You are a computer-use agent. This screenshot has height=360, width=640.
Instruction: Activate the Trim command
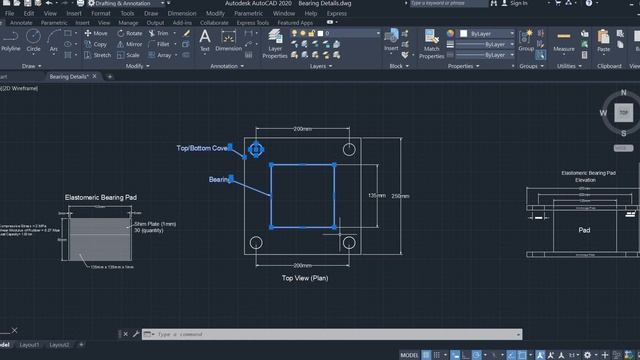click(158, 33)
